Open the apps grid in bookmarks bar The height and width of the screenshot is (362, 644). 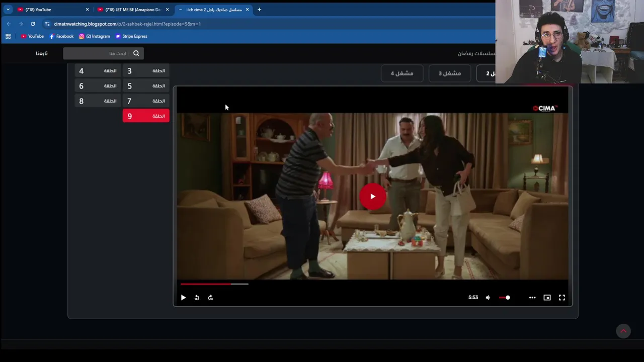point(8,36)
